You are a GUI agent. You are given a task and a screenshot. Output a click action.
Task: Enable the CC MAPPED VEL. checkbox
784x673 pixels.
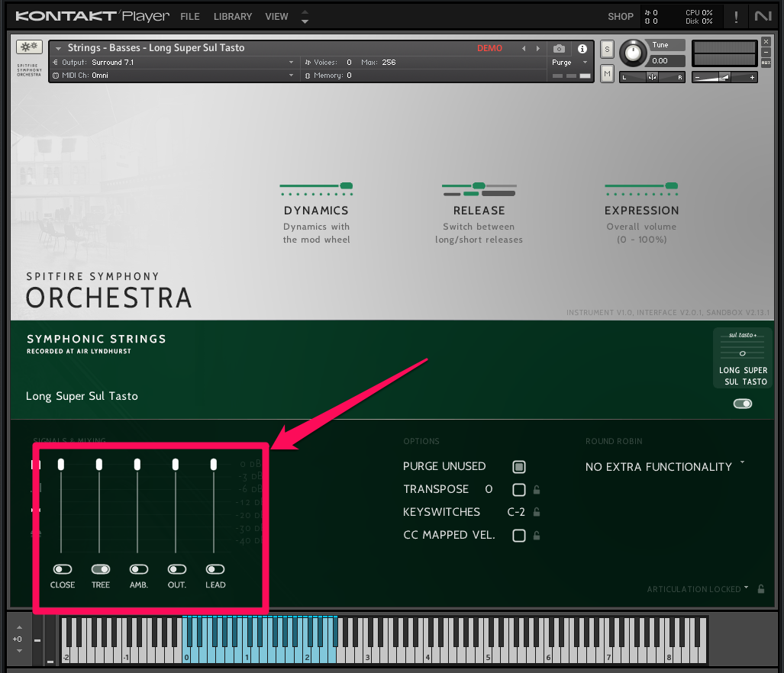click(x=519, y=536)
